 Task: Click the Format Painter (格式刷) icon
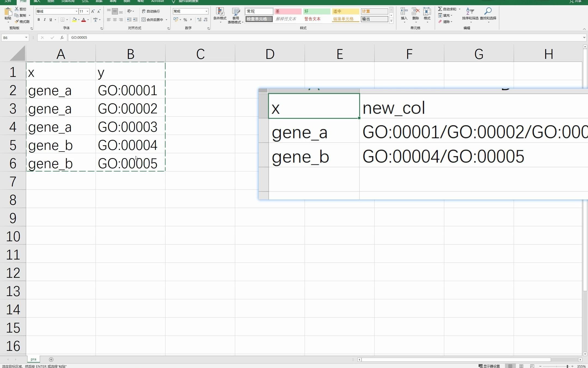17,22
